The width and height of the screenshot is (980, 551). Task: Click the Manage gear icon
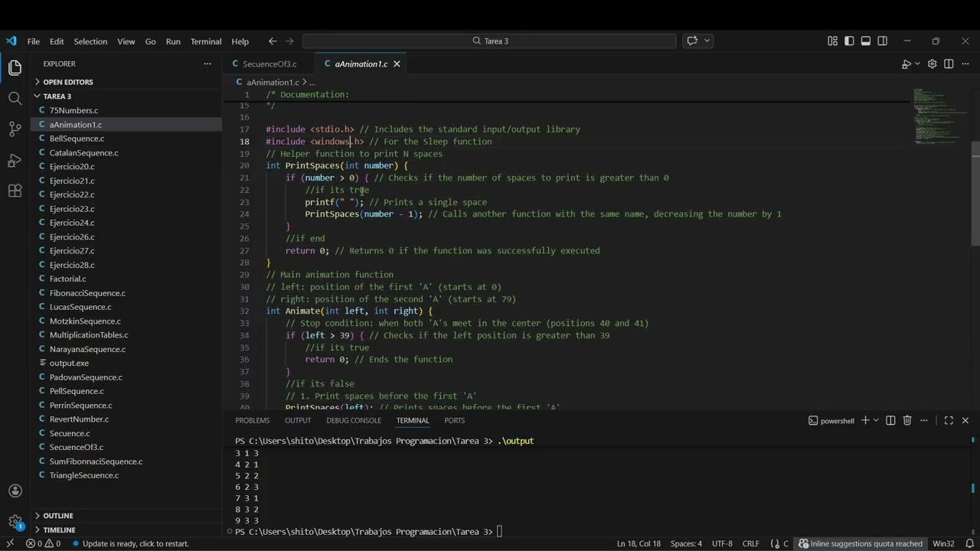point(15,522)
